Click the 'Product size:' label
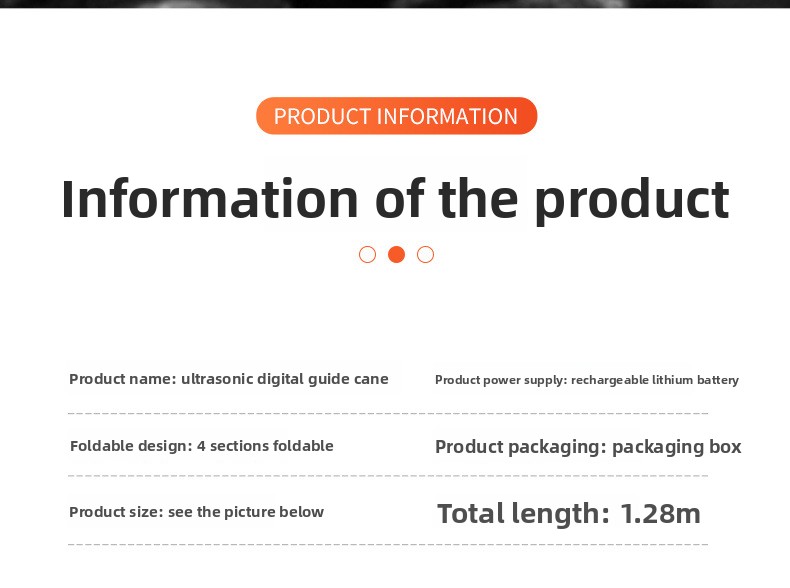 coord(116,512)
